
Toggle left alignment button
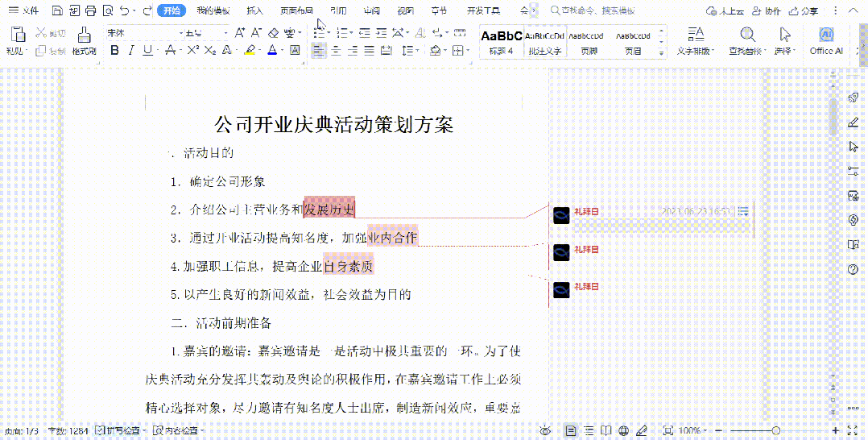[318, 51]
